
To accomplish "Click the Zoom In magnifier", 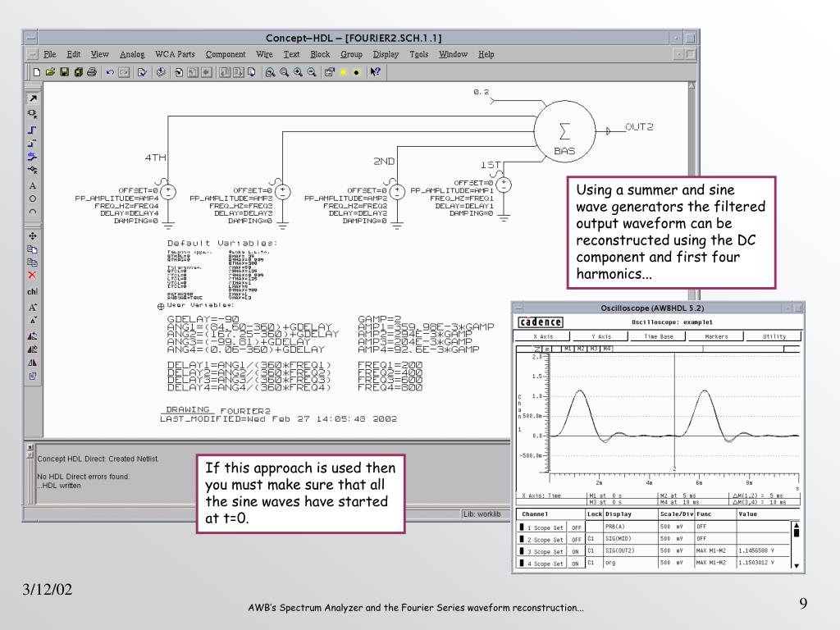I will point(298,72).
